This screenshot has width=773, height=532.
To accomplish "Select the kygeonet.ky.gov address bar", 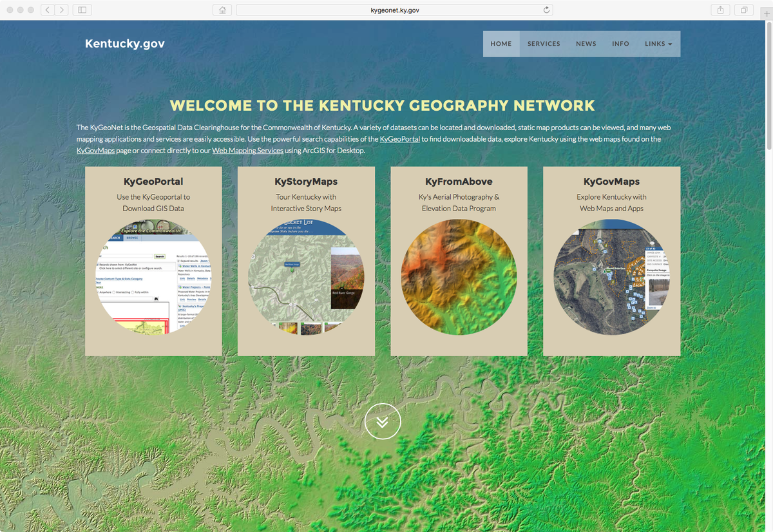I will pyautogui.click(x=394, y=10).
